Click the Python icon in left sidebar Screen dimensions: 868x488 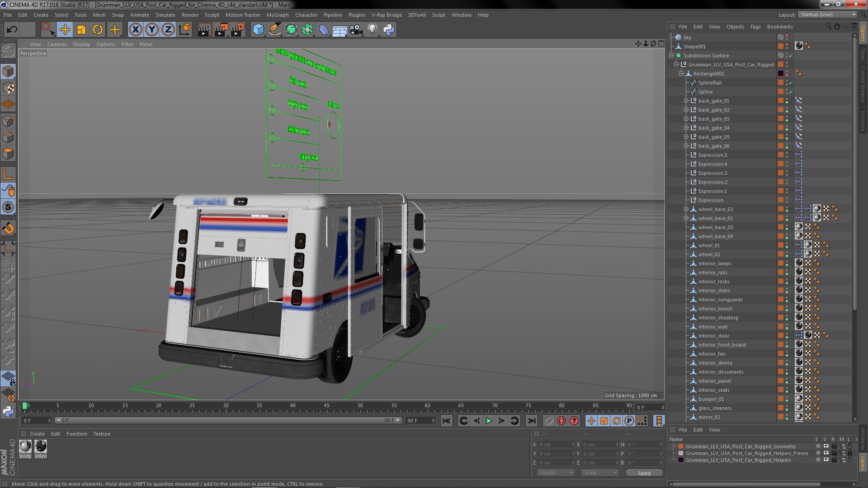click(8, 411)
